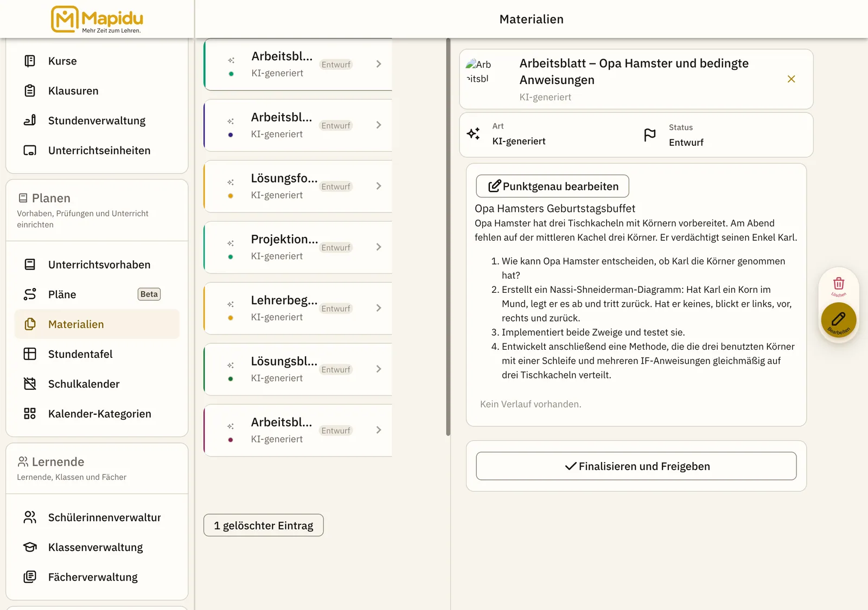
Task: Select the Arbeitsbl... entry with dark blue dot
Action: (x=298, y=125)
